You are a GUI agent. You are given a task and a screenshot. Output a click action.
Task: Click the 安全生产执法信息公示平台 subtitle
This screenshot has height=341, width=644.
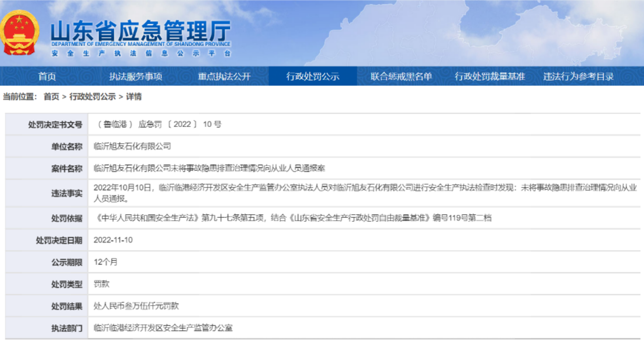(x=141, y=53)
